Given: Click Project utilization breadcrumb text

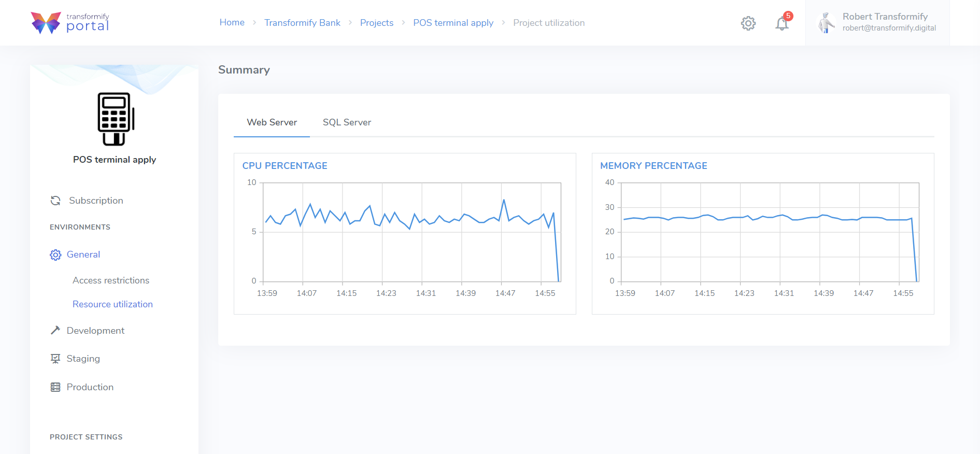Looking at the screenshot, I should (549, 23).
